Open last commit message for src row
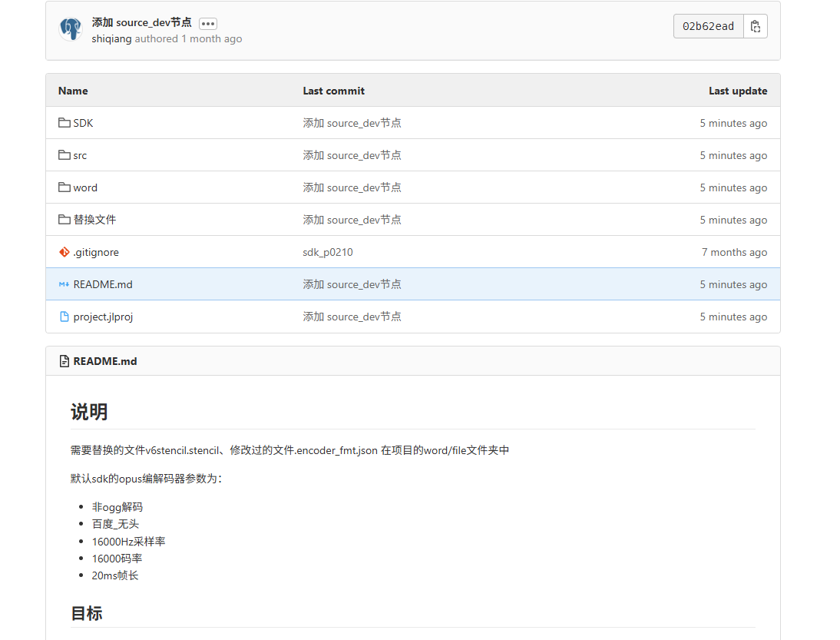This screenshot has width=840, height=640. 352,155
